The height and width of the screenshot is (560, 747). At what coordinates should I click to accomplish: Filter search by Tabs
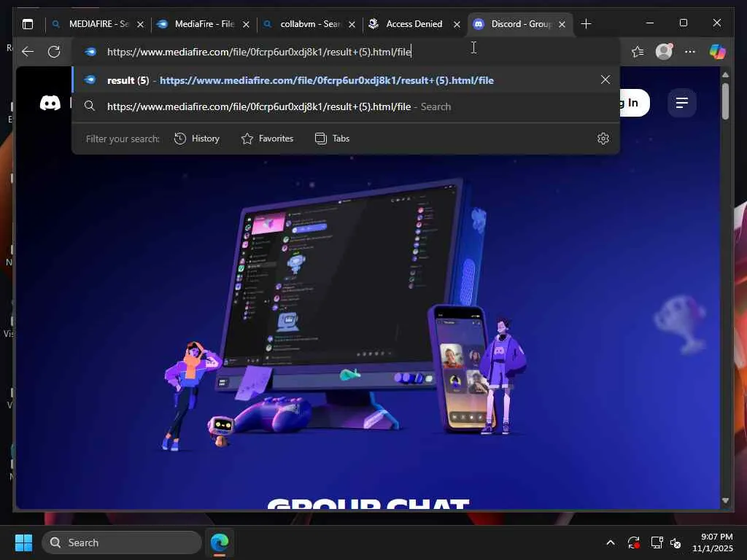tap(333, 139)
